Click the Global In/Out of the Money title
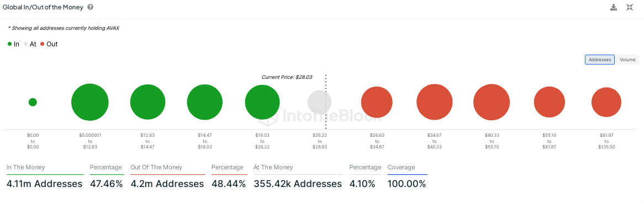Image resolution: width=644 pixels, height=203 pixels. pyautogui.click(x=44, y=7)
